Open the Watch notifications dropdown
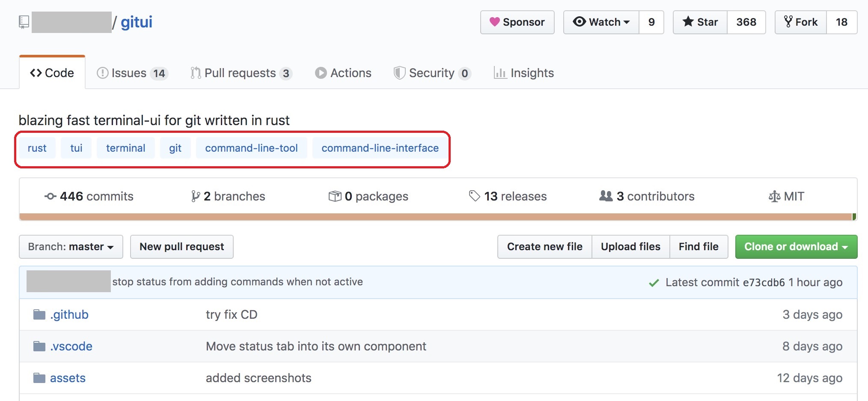This screenshot has height=401, width=868. (601, 22)
